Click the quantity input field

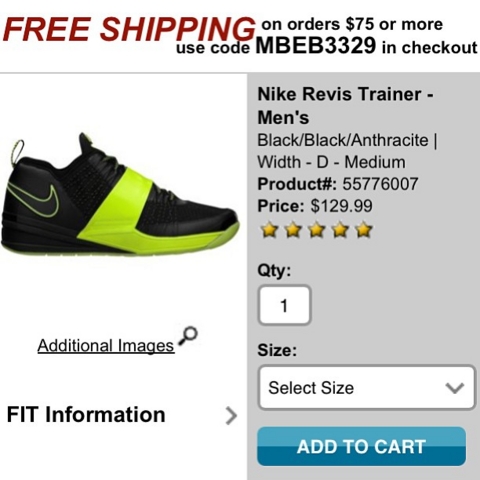pos(284,305)
